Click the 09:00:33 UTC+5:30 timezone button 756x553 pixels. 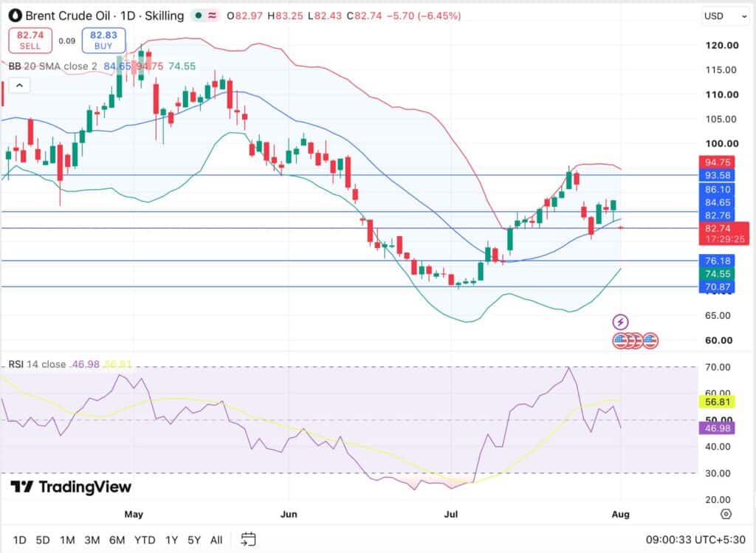coord(695,540)
